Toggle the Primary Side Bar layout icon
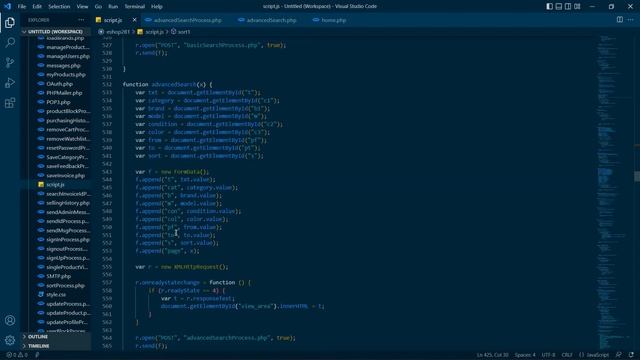Screen dimensions: 640x360 tap(549, 6)
